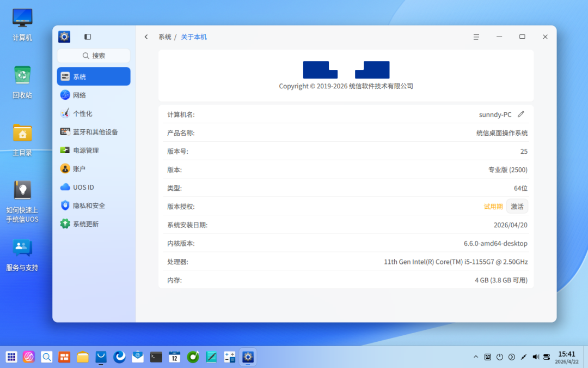The height and width of the screenshot is (368, 588).
Task: Open the launcher grid in taskbar
Action: pyautogui.click(x=11, y=357)
